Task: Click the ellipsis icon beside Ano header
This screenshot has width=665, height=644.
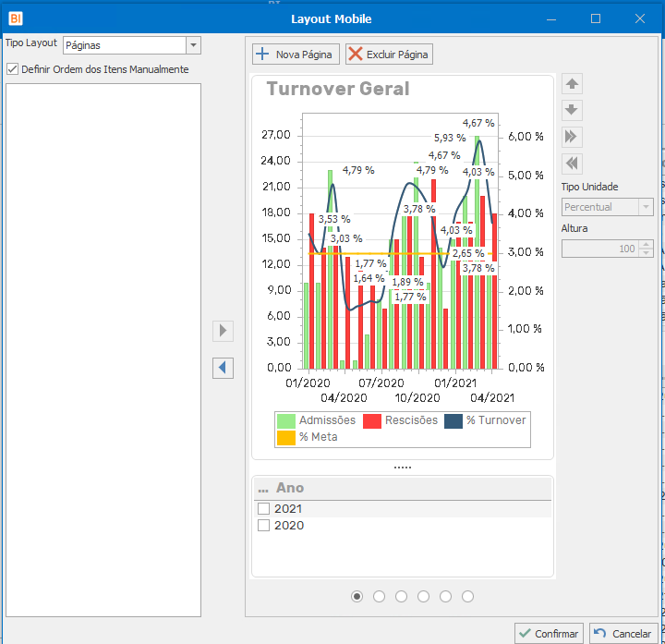Action: tap(263, 488)
